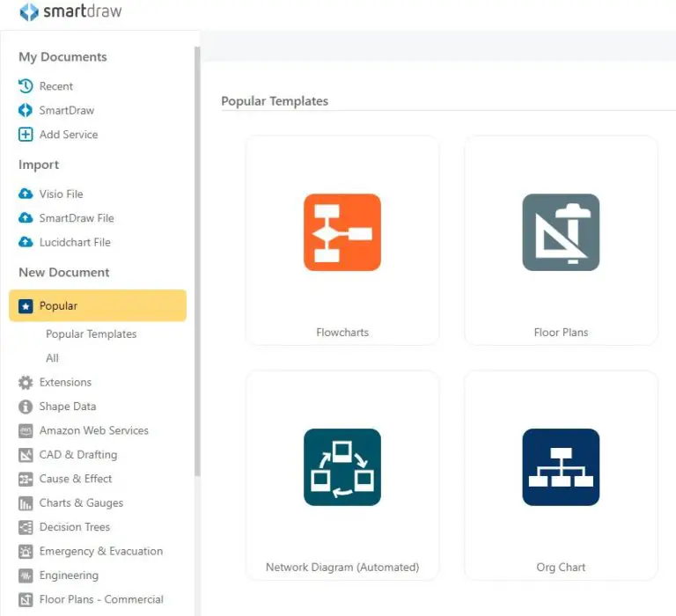Click the Charts & Gauges bar chart icon
This screenshot has width=676, height=616.
click(x=26, y=503)
